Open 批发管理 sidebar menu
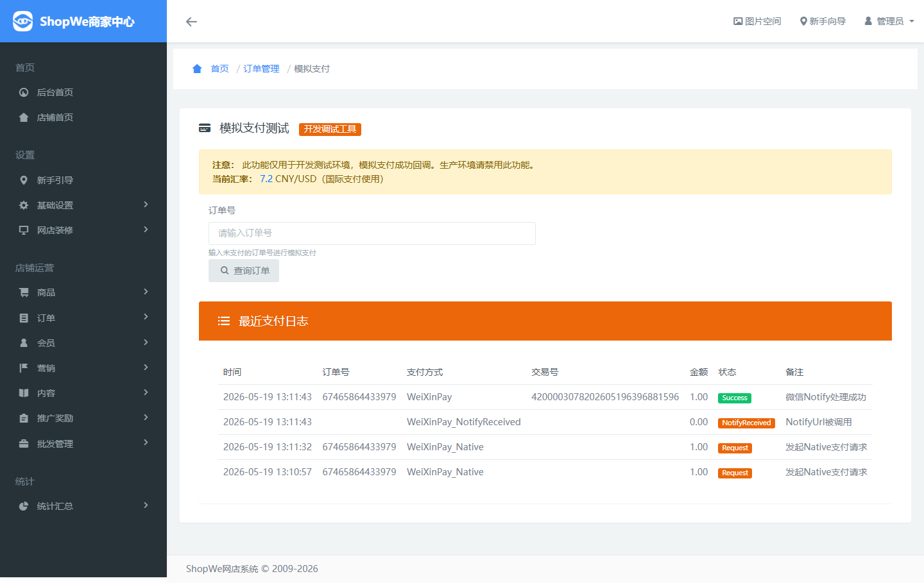Image resolution: width=924 pixels, height=583 pixels. coord(83,444)
